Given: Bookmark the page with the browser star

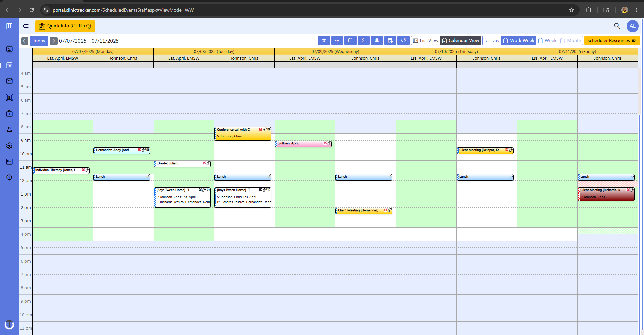Looking at the screenshot, I should (571, 10).
